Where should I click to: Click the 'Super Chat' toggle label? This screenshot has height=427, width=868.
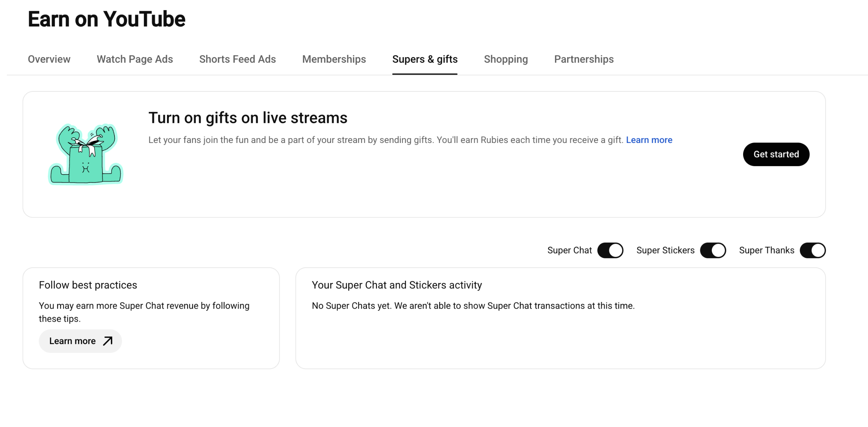click(x=569, y=250)
